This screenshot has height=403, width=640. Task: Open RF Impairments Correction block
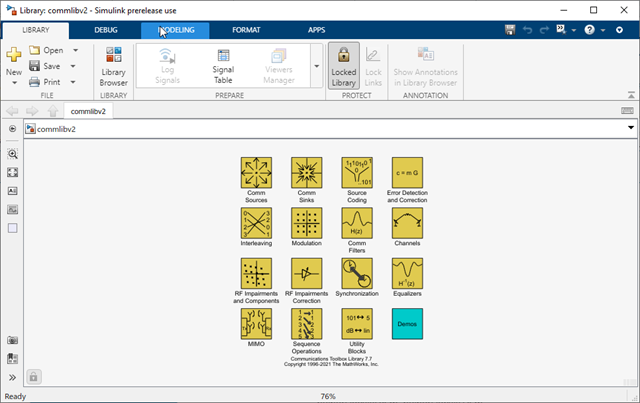click(x=307, y=273)
